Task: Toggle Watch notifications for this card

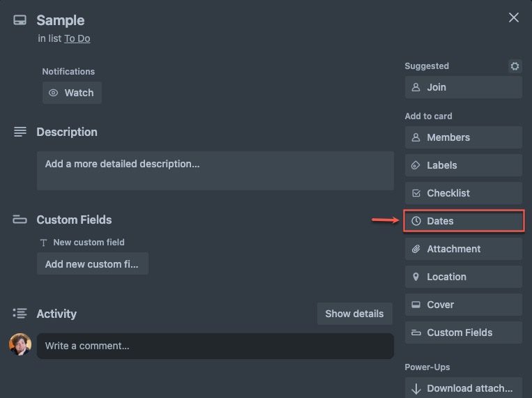Action: tap(72, 93)
